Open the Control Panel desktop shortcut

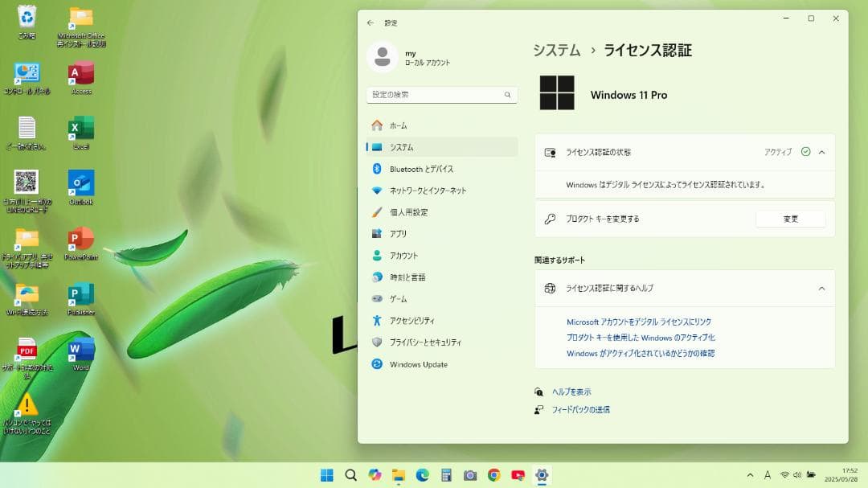27,78
